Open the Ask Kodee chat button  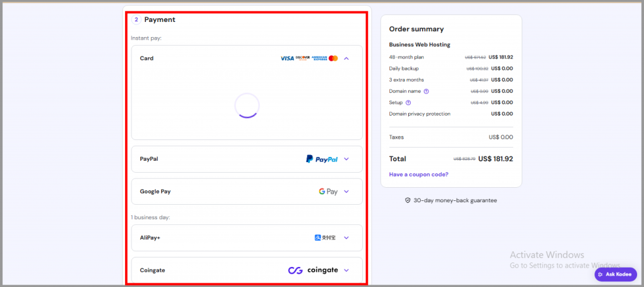point(616,274)
